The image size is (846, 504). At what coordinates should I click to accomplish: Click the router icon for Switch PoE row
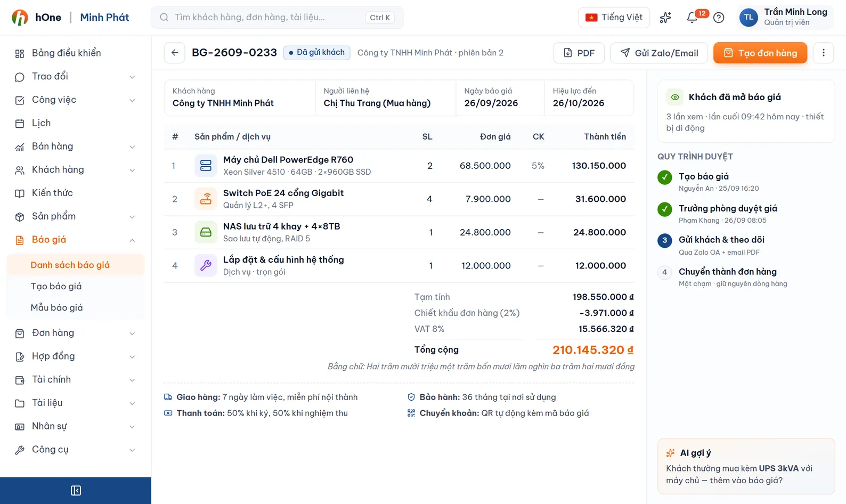click(x=206, y=199)
